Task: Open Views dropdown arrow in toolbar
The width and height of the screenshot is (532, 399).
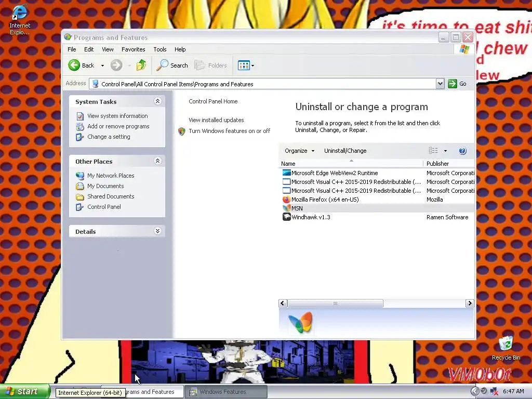Action: point(253,65)
